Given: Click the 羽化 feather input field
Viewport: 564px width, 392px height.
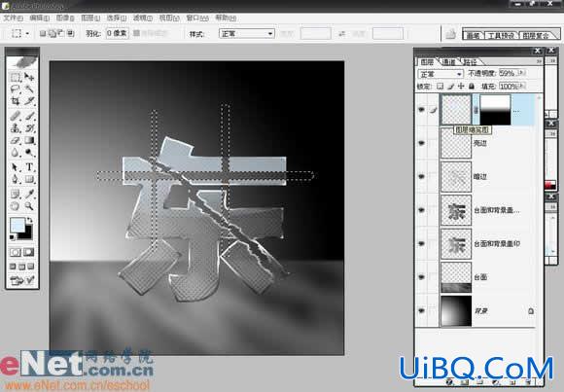Looking at the screenshot, I should pyautogui.click(x=118, y=33).
